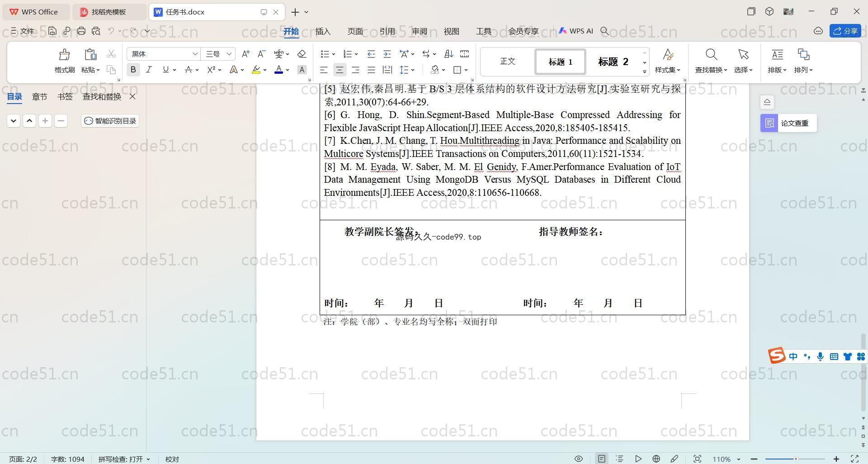Click the Arrange (排列) icon
Image resolution: width=868 pixels, height=464 pixels.
[x=803, y=55]
